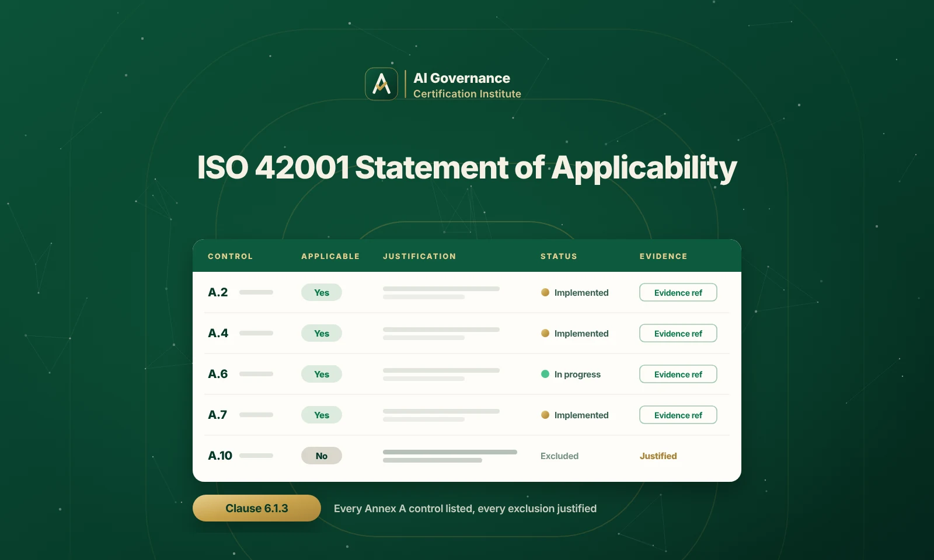Open Evidence ref for control A.2
This screenshot has width=934, height=560.
point(678,292)
